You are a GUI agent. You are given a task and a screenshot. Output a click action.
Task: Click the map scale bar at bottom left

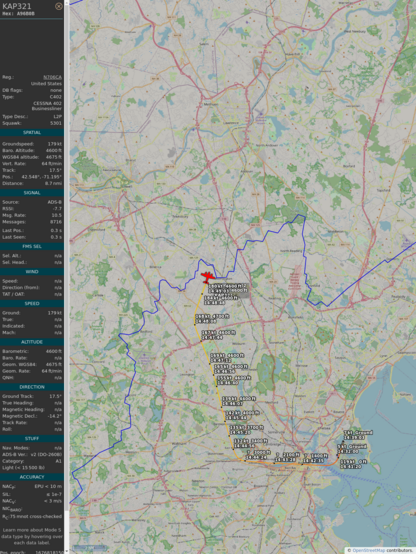(x=89, y=548)
